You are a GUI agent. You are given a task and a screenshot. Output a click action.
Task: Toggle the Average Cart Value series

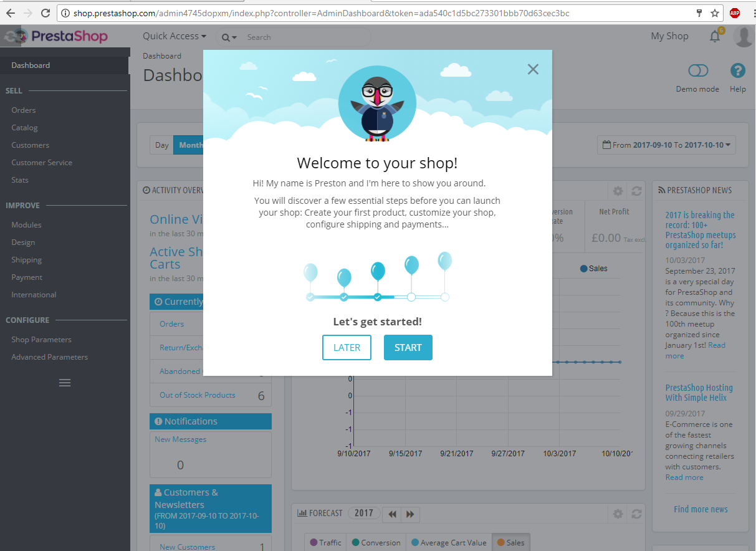pyautogui.click(x=449, y=542)
